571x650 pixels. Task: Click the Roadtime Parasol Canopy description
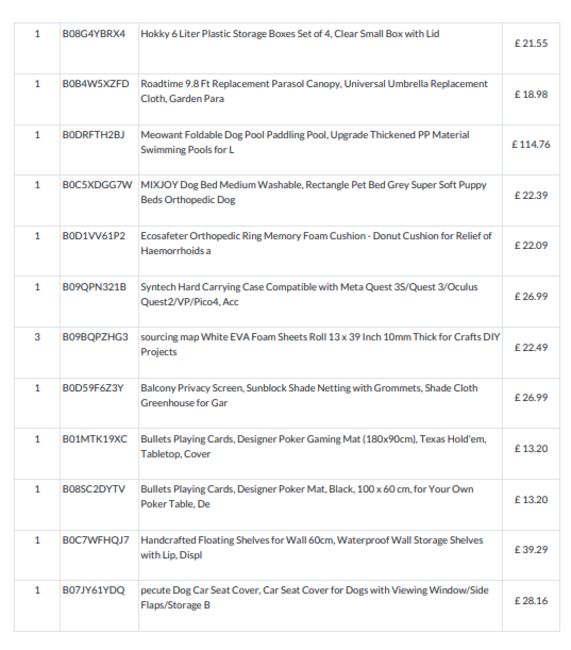click(314, 91)
